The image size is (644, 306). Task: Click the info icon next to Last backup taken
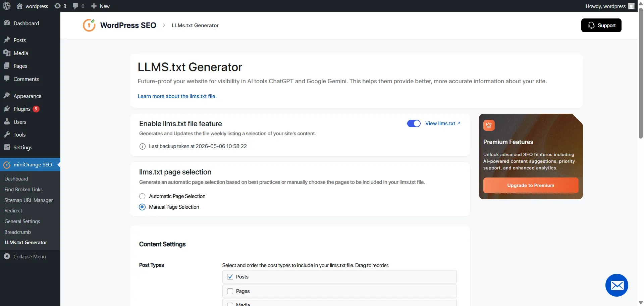point(143,146)
